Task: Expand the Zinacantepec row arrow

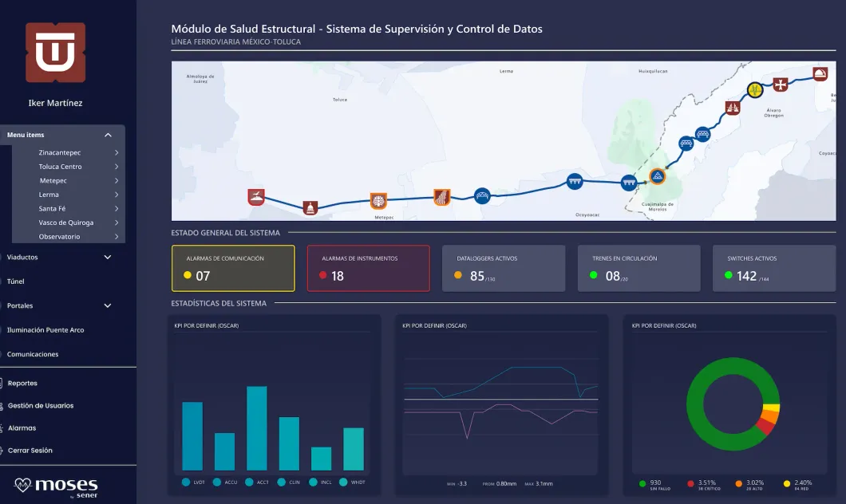Action: [x=117, y=152]
